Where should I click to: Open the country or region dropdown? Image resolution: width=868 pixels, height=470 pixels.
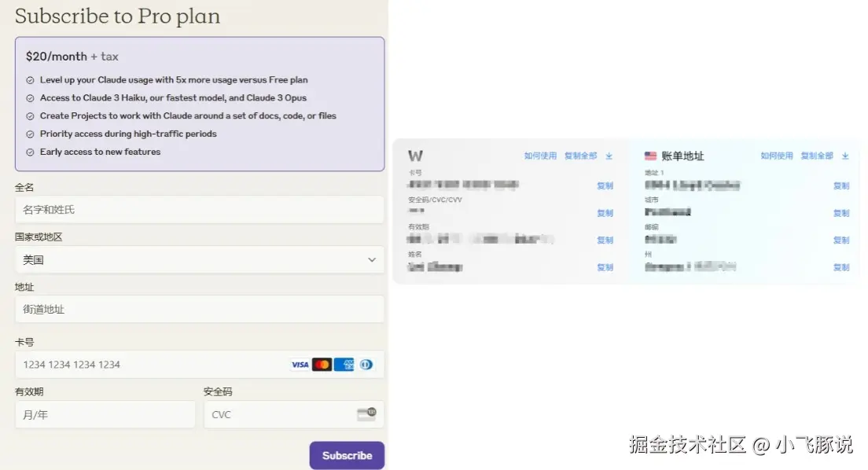coord(199,259)
